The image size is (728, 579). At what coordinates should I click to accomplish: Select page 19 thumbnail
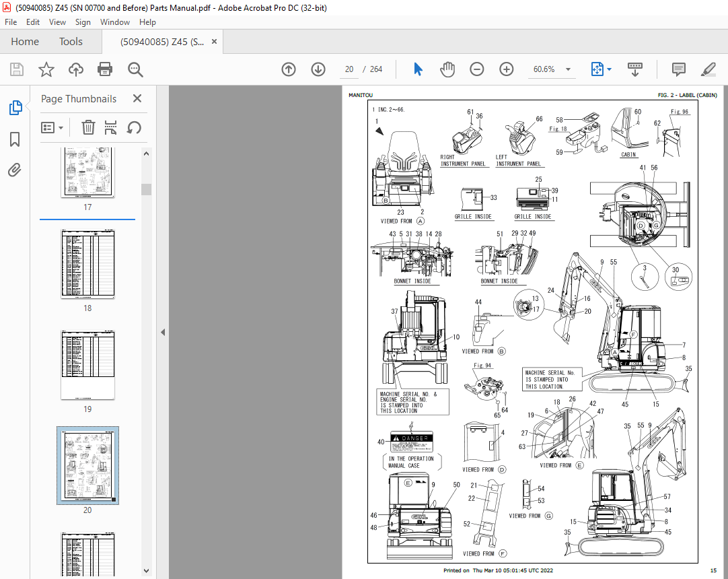[x=87, y=365]
